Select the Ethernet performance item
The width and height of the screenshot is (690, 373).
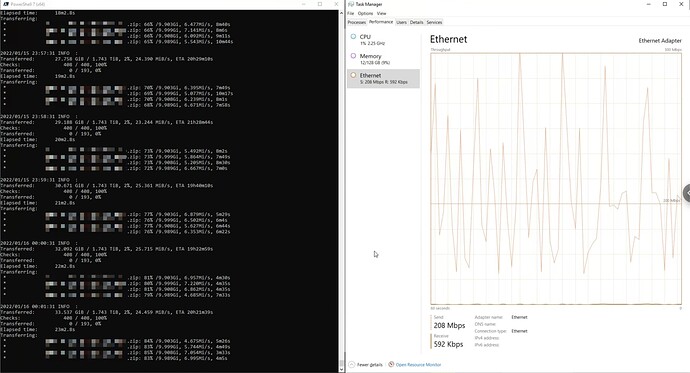tap(383, 78)
